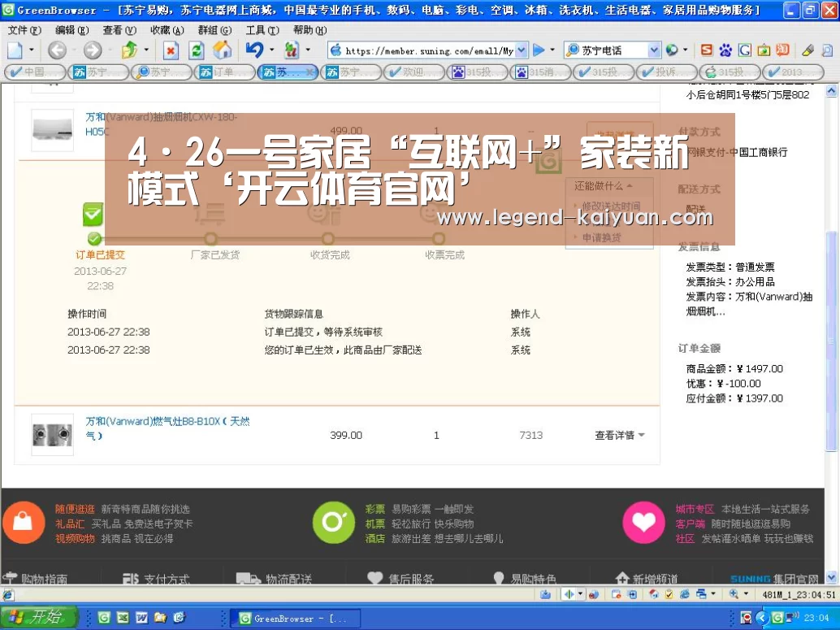Open the 社区 footer link
This screenshot has width=840, height=630.
point(685,538)
